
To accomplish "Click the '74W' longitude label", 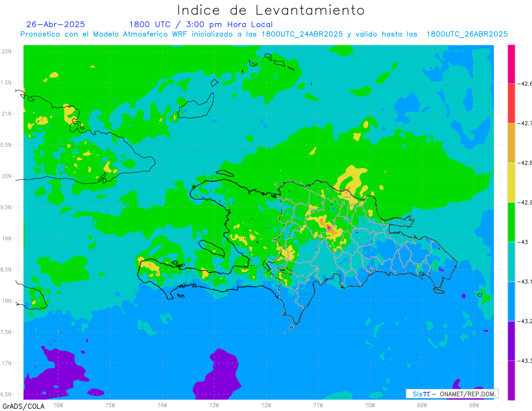I will coord(162,404).
